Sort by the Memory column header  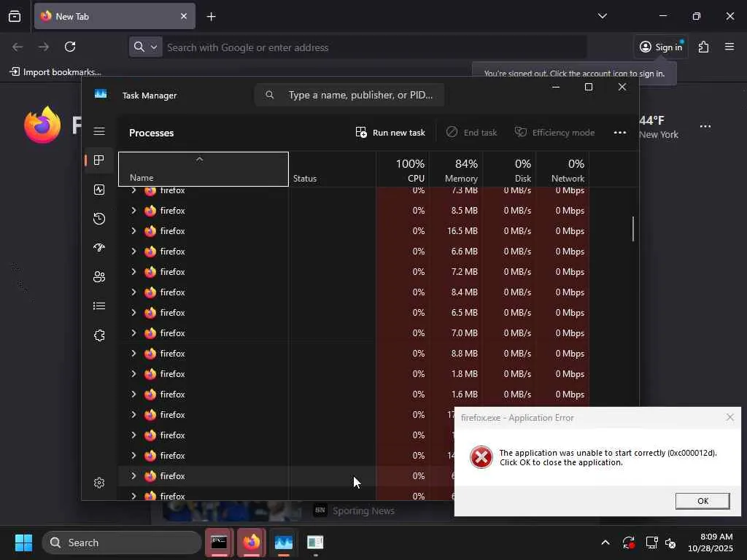click(x=457, y=169)
